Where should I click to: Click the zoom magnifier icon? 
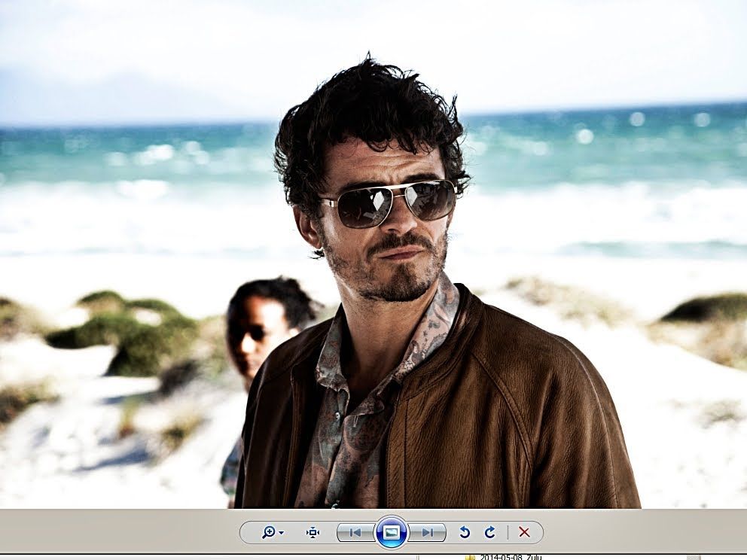click(267, 533)
